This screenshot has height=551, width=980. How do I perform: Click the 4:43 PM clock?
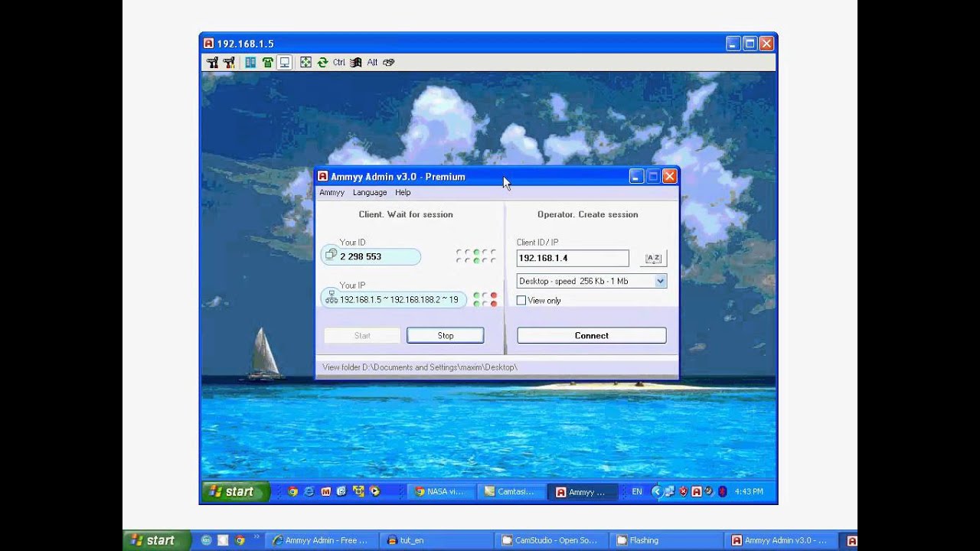pyautogui.click(x=748, y=492)
